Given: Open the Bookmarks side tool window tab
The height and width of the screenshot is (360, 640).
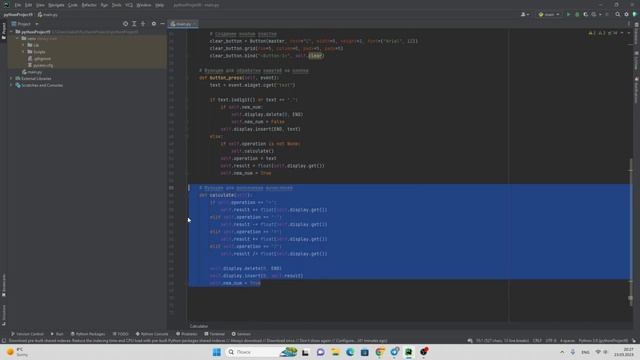Looking at the screenshot, I should click(x=4, y=285).
